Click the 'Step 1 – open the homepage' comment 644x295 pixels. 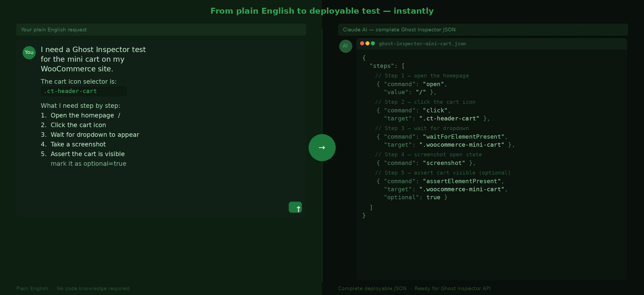[422, 76]
